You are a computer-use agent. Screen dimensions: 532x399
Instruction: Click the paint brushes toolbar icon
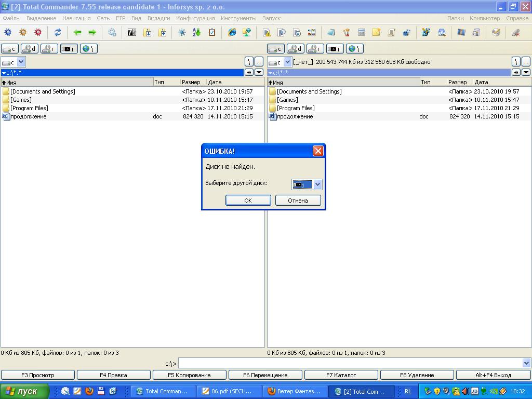point(347,33)
